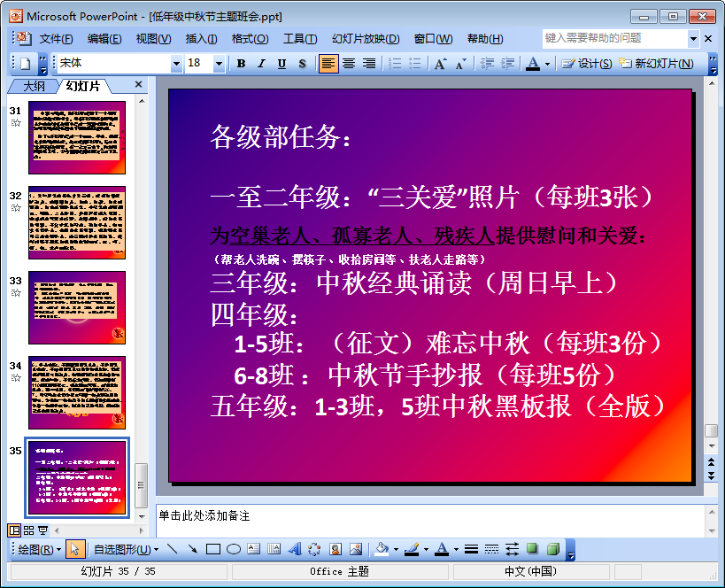This screenshot has width=725, height=588.
Task: Open the 文件(F) menu
Action: pos(56,39)
